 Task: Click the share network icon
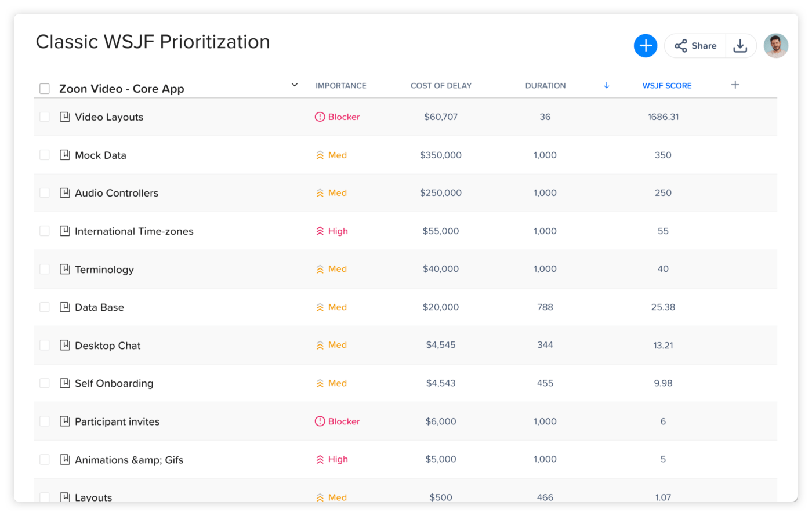(680, 45)
